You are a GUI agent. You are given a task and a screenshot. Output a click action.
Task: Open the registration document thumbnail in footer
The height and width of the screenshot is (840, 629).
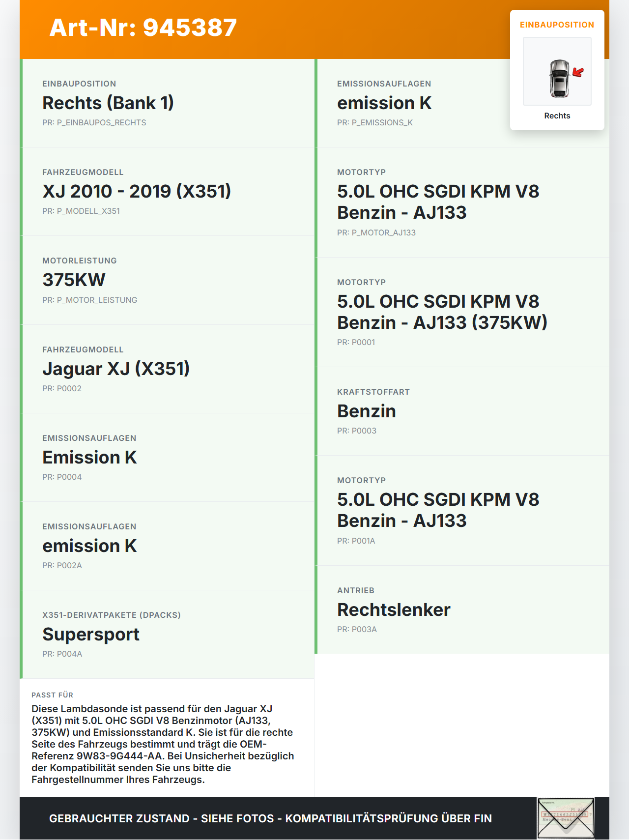click(x=566, y=818)
